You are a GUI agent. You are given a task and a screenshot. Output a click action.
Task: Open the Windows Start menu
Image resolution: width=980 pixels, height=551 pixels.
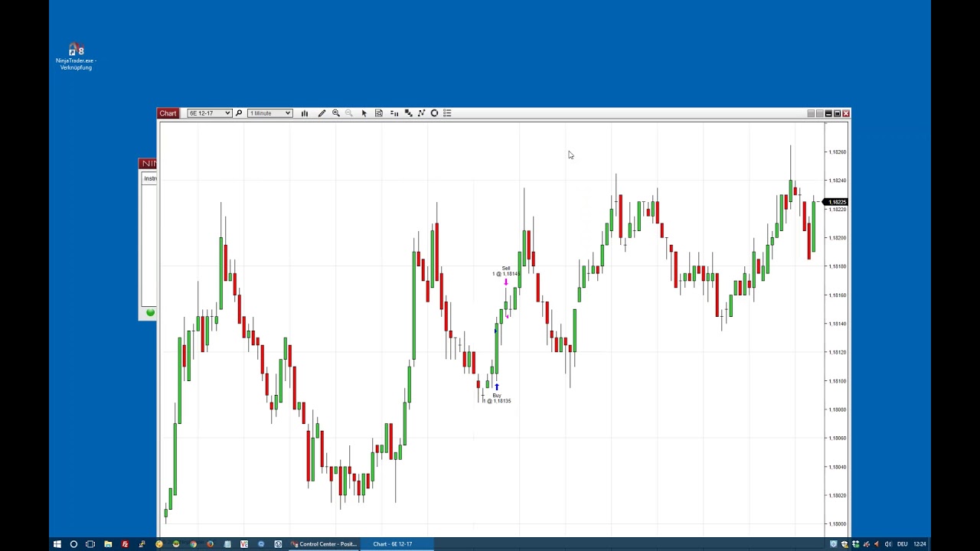pyautogui.click(x=57, y=544)
